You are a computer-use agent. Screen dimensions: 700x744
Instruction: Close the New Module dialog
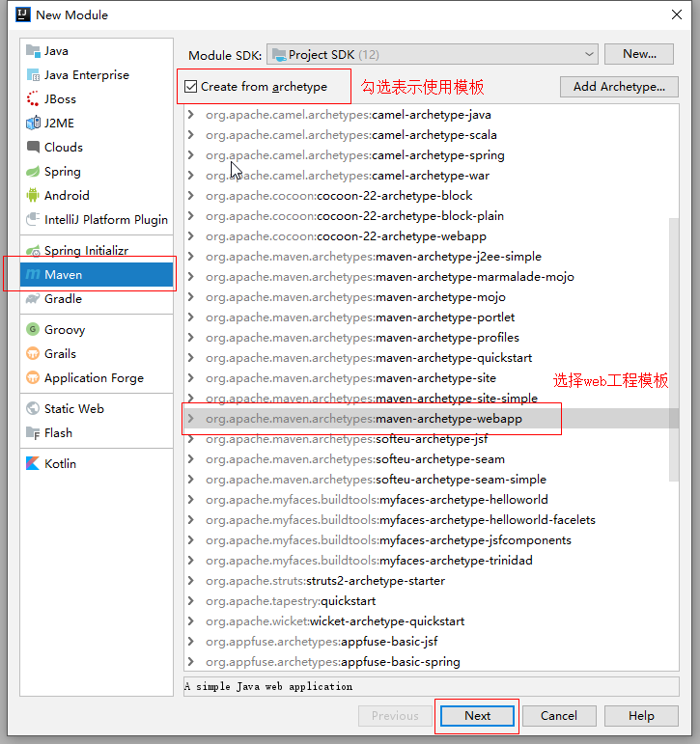point(677,14)
